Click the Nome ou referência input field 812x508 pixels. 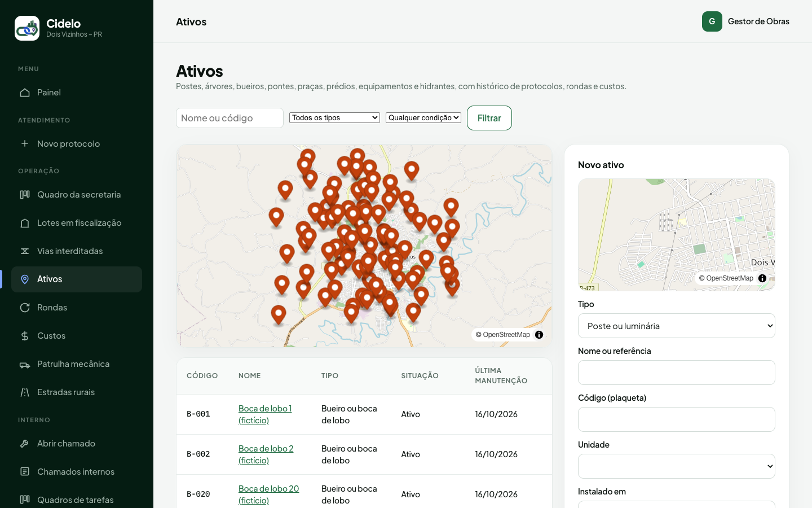[677, 373]
